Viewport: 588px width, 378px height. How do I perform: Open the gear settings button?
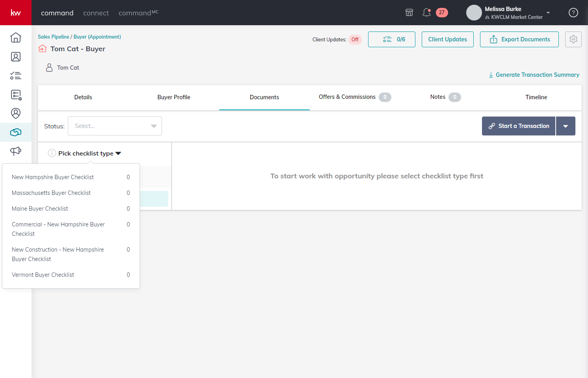coord(573,39)
